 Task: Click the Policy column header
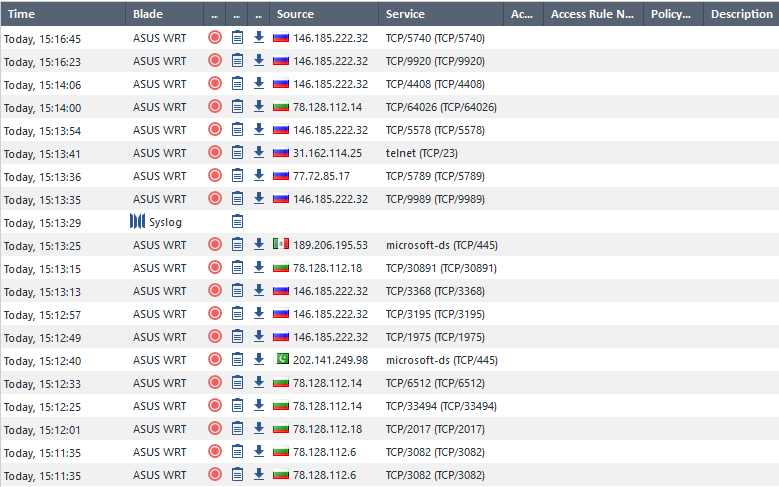tap(673, 13)
